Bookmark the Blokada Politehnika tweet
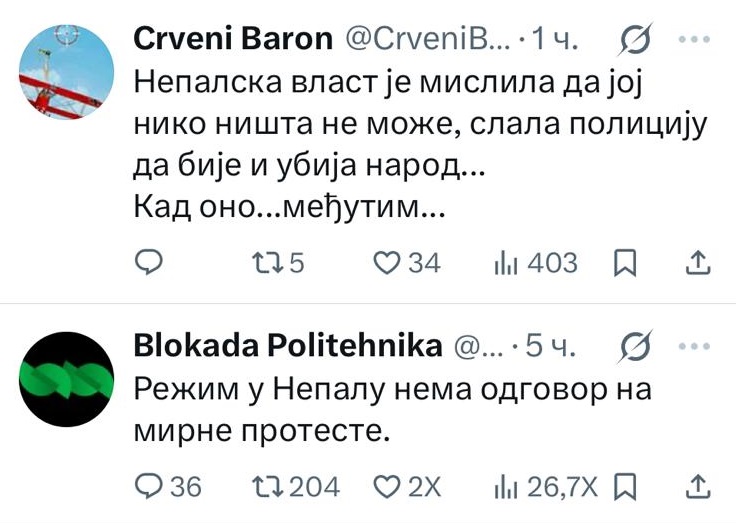Viewport: 736px width, 525px height. click(x=625, y=487)
